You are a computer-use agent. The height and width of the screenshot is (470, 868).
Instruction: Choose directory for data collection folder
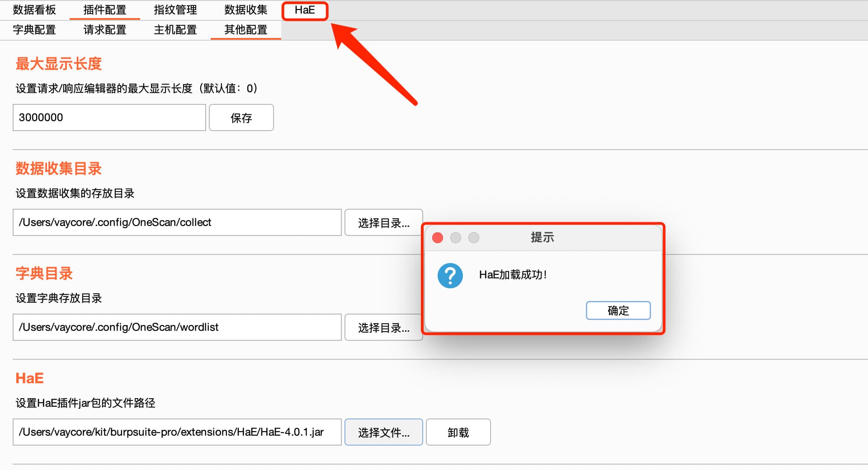(x=383, y=223)
